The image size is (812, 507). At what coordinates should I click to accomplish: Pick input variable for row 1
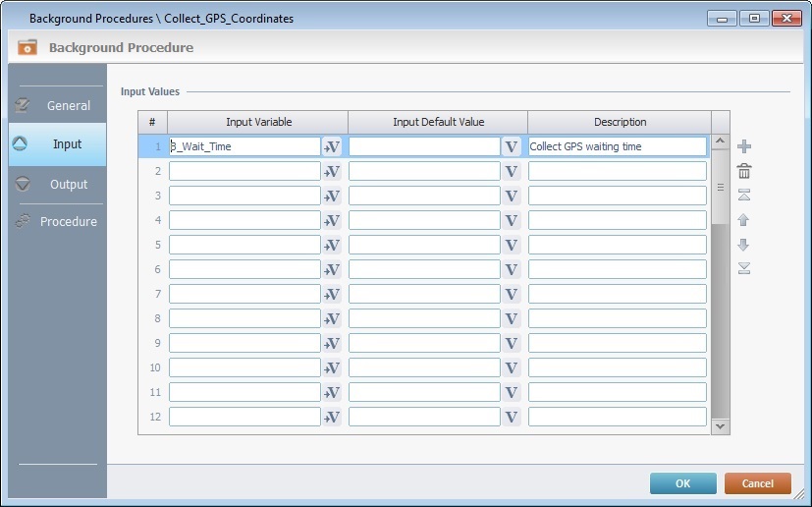332,146
